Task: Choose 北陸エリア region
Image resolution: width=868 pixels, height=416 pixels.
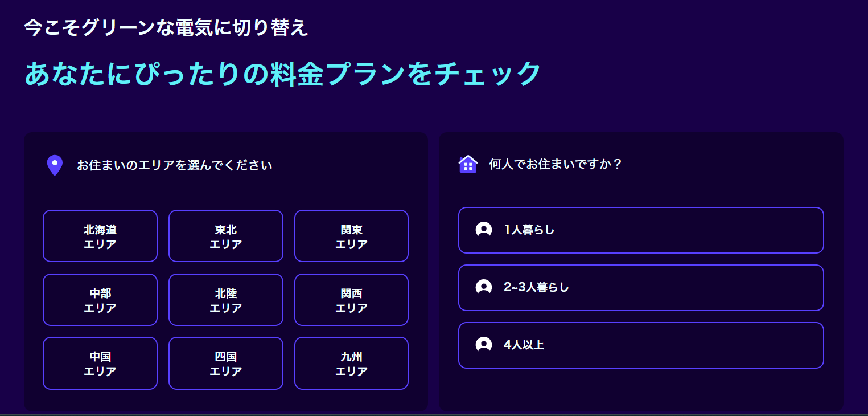Action: point(226,300)
